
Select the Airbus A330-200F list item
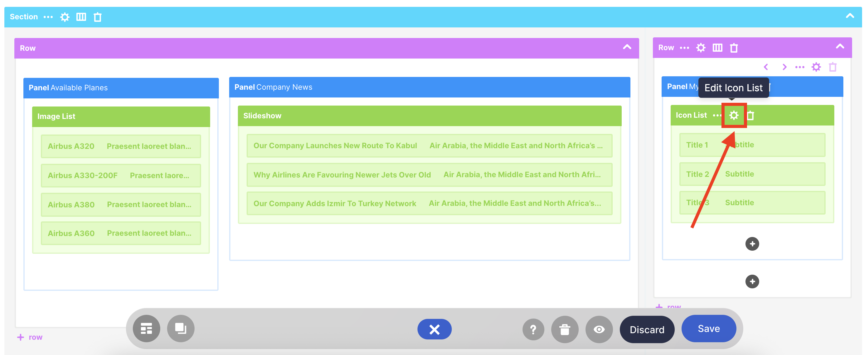tap(121, 175)
